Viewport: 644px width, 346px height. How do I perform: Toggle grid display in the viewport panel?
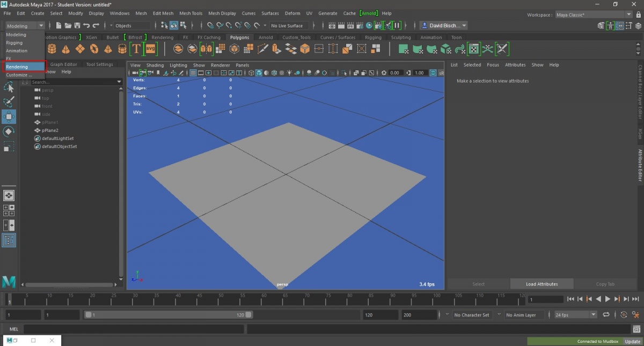193,72
